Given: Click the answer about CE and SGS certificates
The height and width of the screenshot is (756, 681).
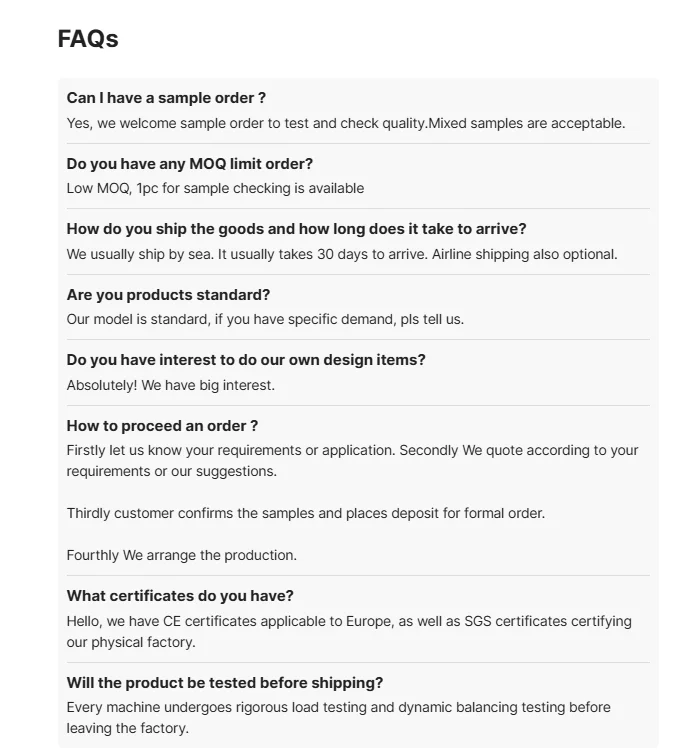Looking at the screenshot, I should pyautogui.click(x=349, y=632).
